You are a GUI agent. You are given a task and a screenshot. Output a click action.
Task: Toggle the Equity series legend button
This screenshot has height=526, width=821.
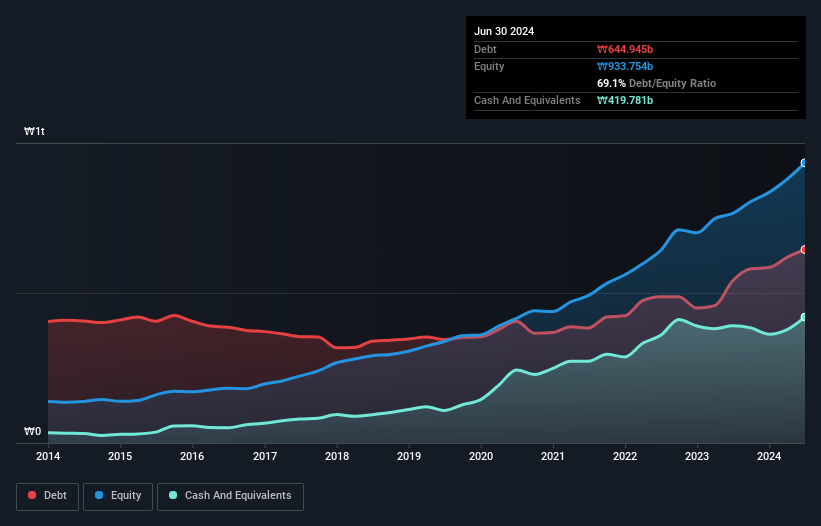[x=118, y=496]
